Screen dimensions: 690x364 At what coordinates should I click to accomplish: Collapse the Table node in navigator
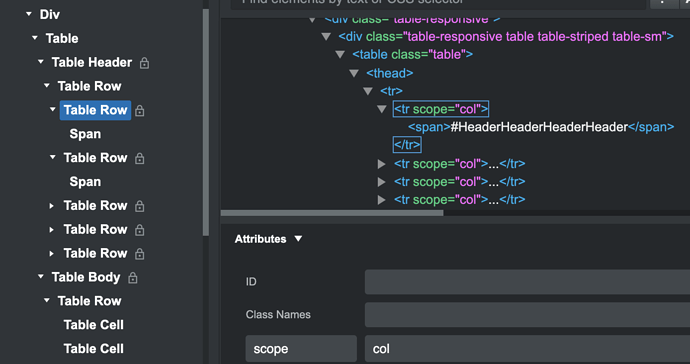pyautogui.click(x=35, y=38)
